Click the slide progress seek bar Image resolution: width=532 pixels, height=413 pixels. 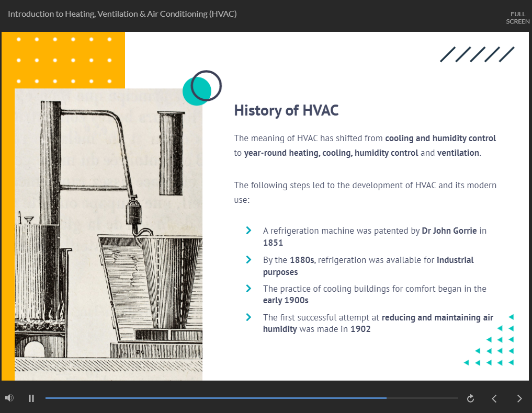(x=251, y=398)
